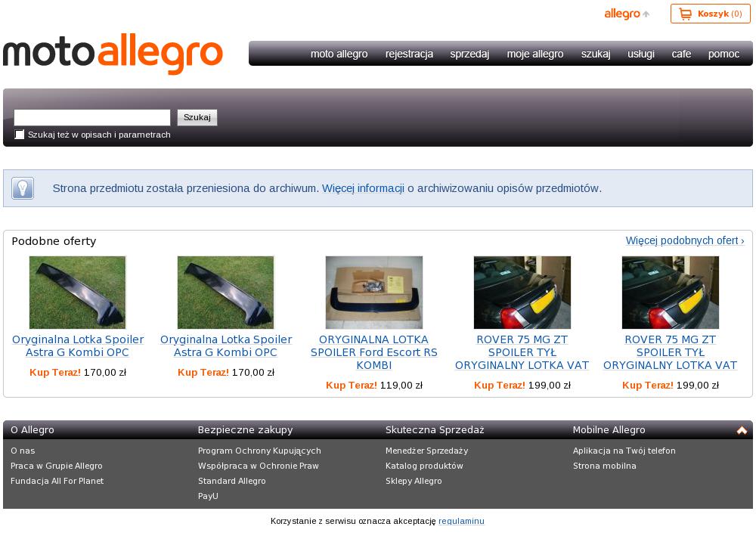The width and height of the screenshot is (756, 536).
Task: Open the 'usługi' menu item
Action: [641, 54]
